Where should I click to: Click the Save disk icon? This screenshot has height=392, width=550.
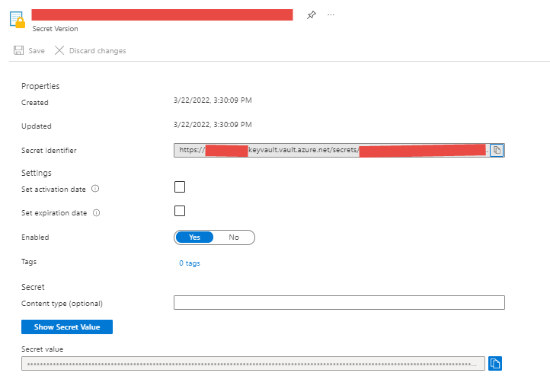coord(18,51)
